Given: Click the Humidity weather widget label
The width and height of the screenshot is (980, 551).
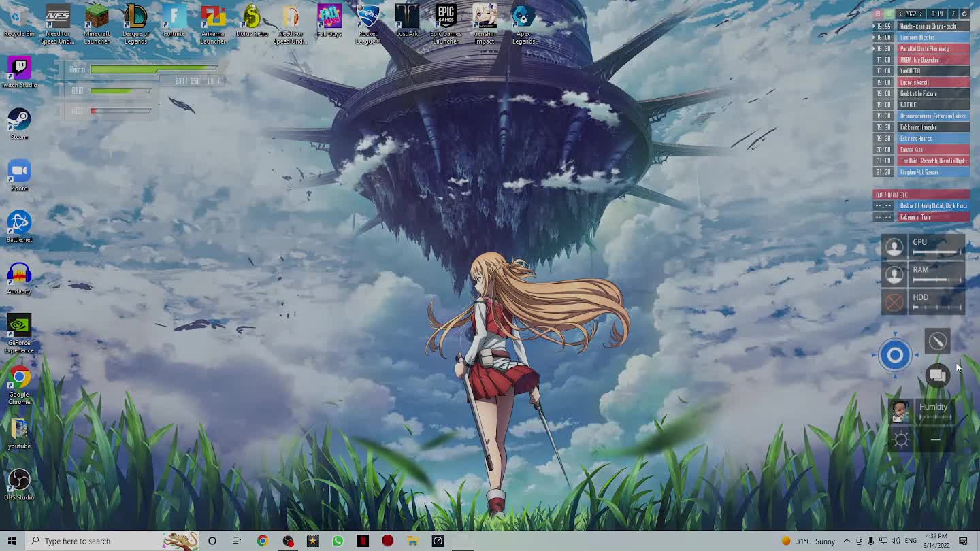Looking at the screenshot, I should (x=933, y=407).
